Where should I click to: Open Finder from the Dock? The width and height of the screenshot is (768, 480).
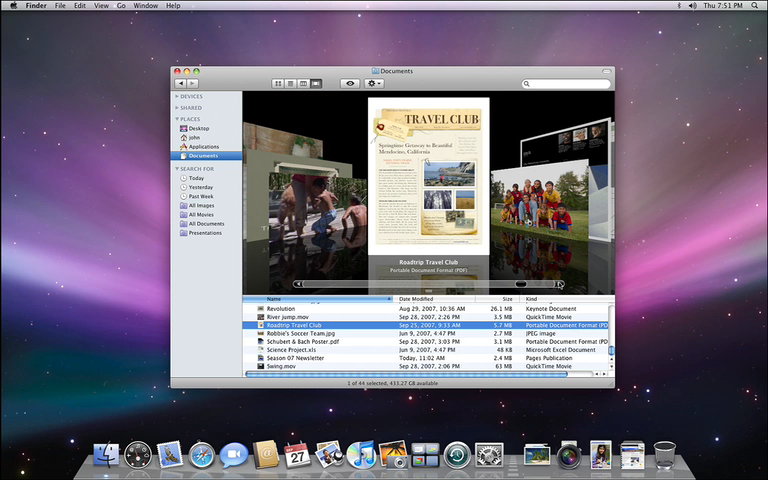pos(106,455)
